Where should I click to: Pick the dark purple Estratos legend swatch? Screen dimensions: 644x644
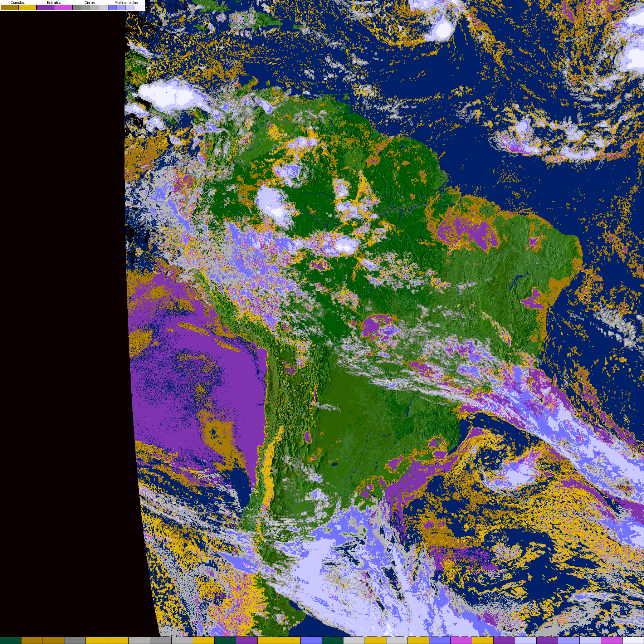(45, 7)
